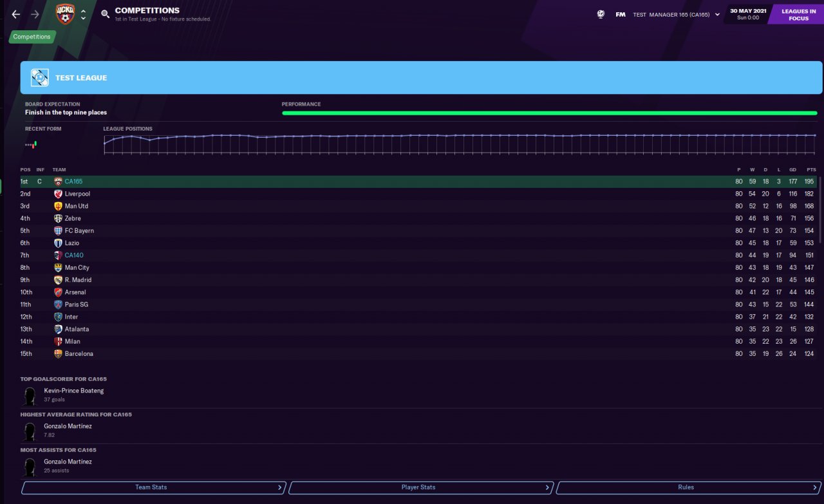The height and width of the screenshot is (504, 824).
Task: Click the Liverpool club crest
Action: [x=58, y=194]
